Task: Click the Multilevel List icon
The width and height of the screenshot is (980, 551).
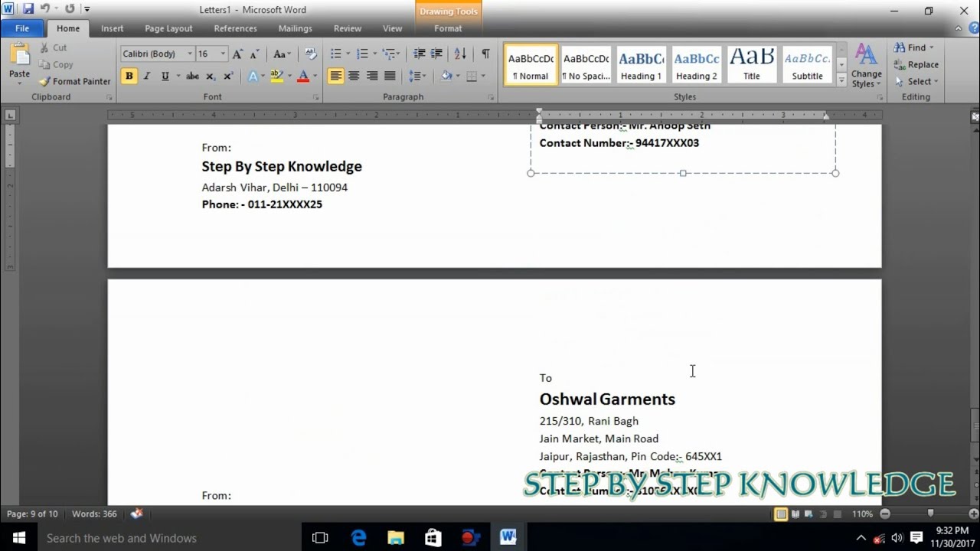Action: coord(389,54)
